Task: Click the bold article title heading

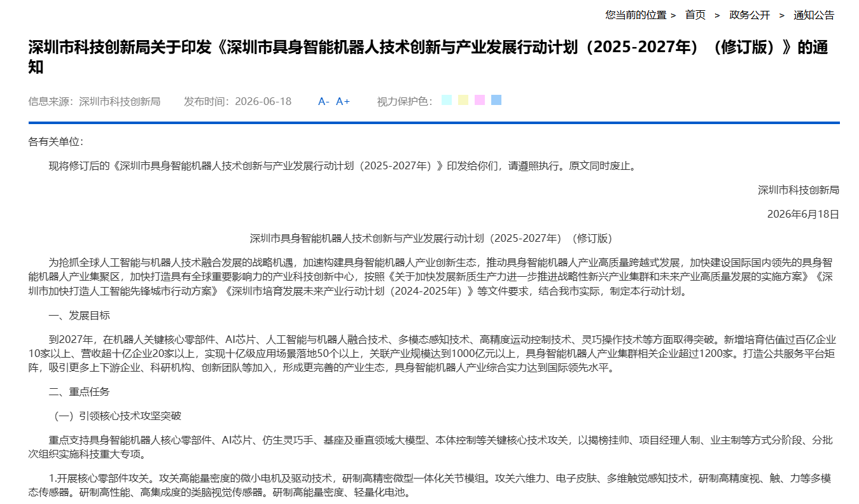Action: tap(428, 57)
